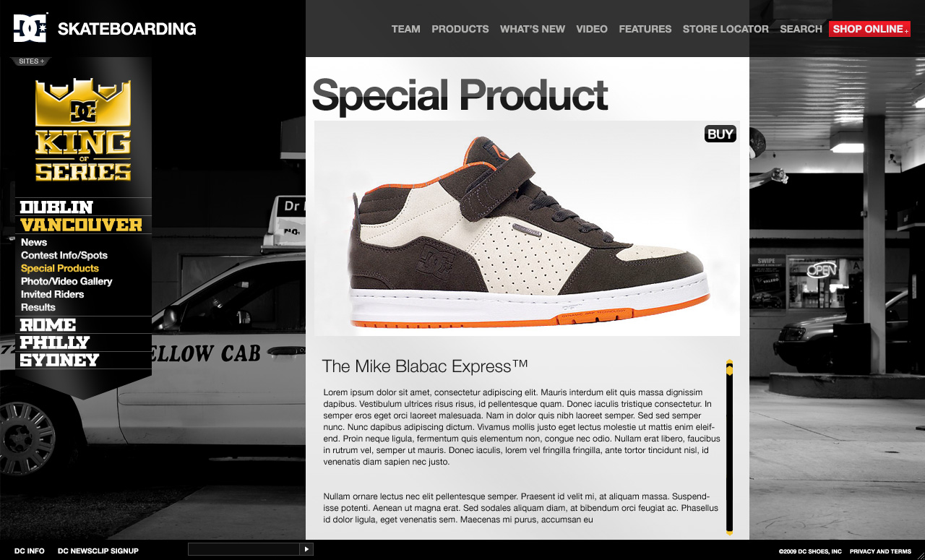Go to WHAT'S NEW section
Screen dimensions: 925x560
[533, 29]
